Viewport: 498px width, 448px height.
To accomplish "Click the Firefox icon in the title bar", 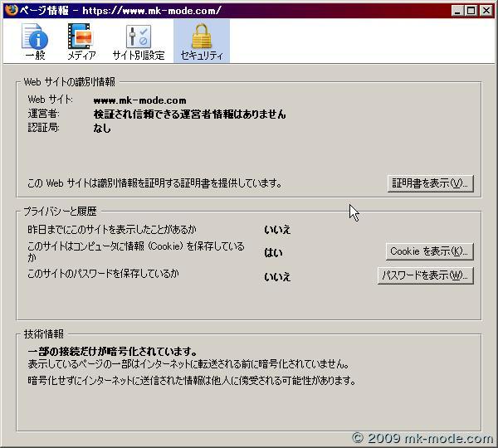I will [x=9, y=10].
